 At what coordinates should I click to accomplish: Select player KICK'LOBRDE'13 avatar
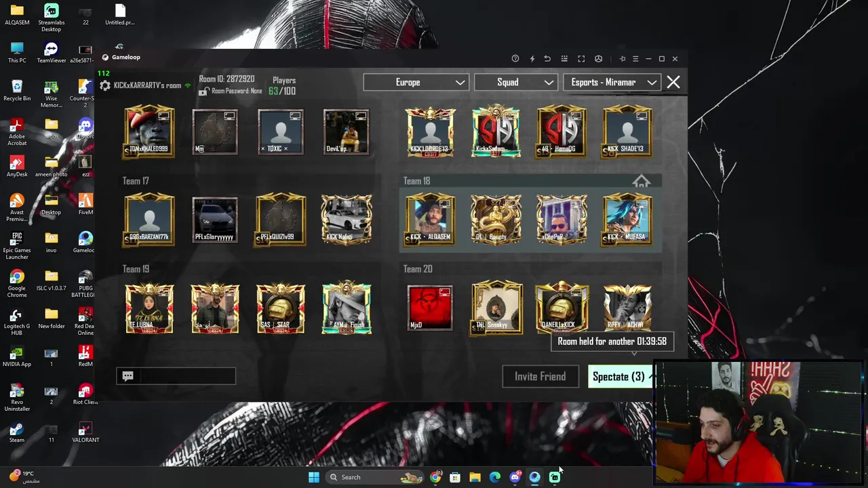pyautogui.click(x=430, y=131)
